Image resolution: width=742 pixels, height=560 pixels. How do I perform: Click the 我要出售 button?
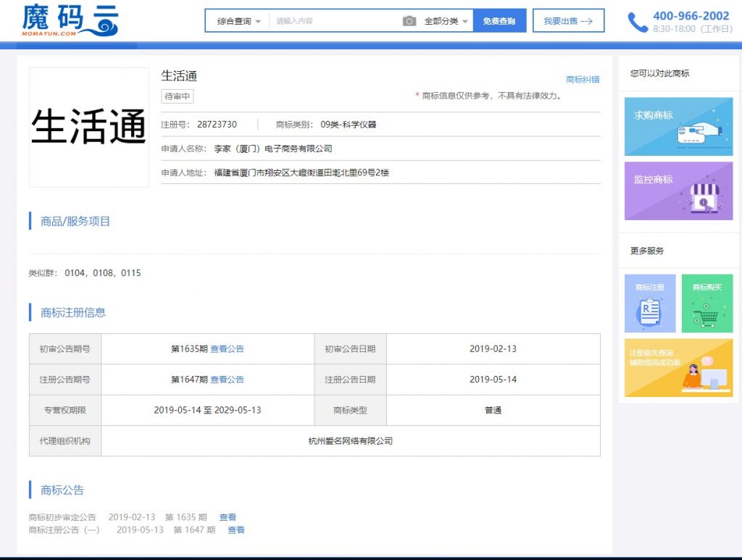pos(568,21)
